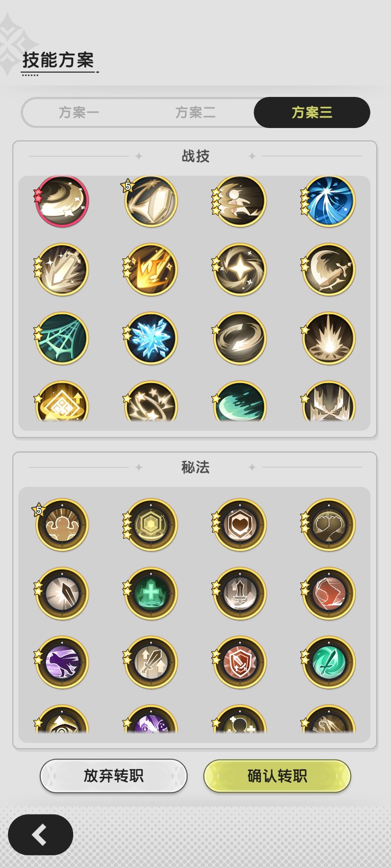Tap the heart shield passive icon
This screenshot has width=391, height=868.
coord(240,525)
